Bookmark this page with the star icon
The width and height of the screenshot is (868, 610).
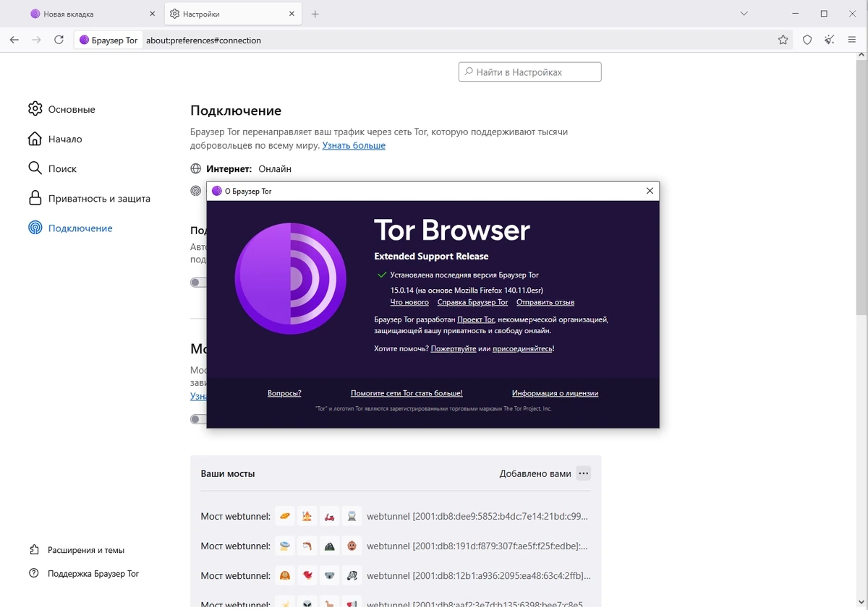click(x=783, y=40)
